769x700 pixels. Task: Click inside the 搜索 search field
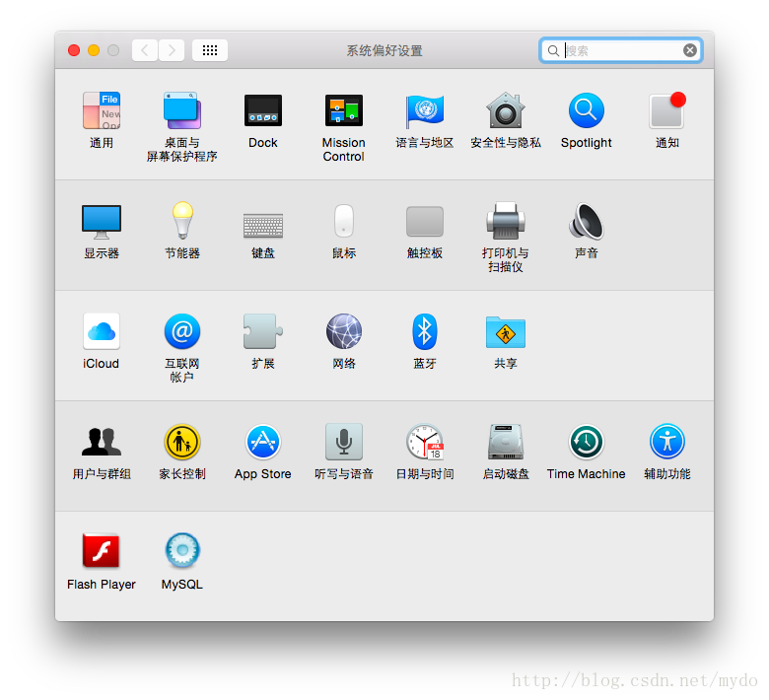tap(621, 50)
